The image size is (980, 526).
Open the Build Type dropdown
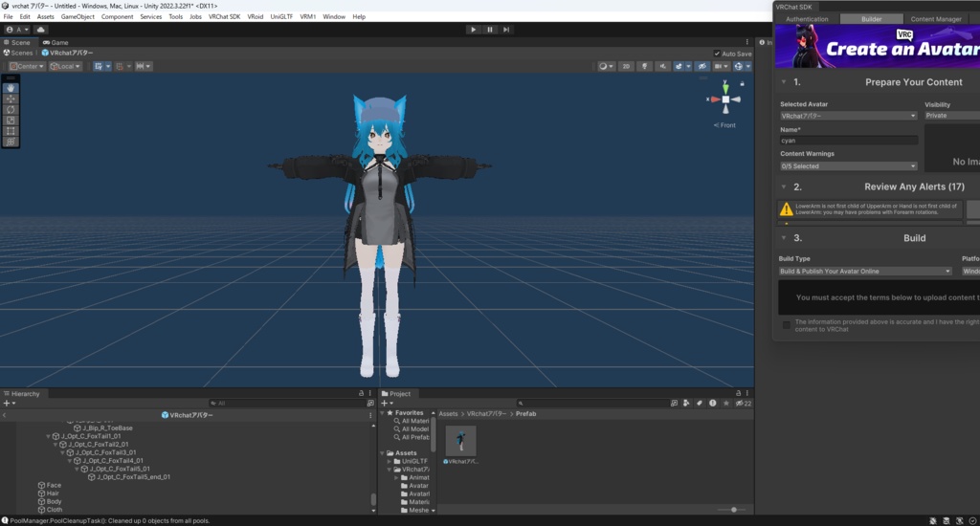865,271
